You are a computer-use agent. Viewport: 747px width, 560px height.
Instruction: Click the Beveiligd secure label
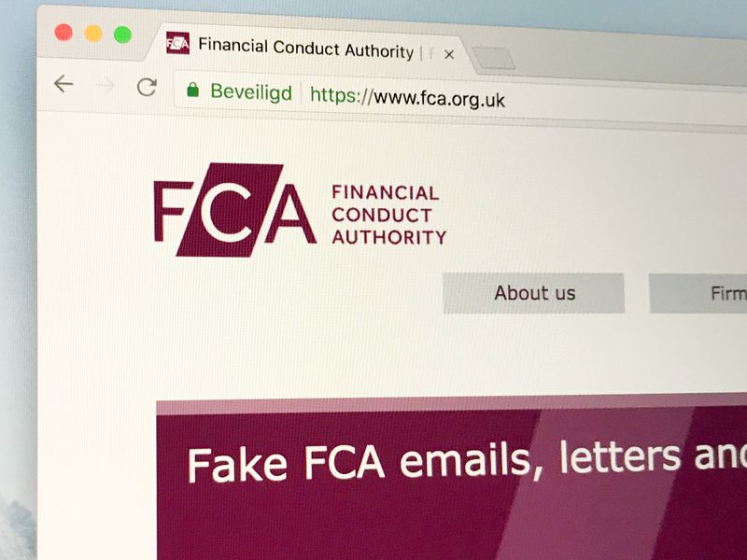pyautogui.click(x=251, y=91)
